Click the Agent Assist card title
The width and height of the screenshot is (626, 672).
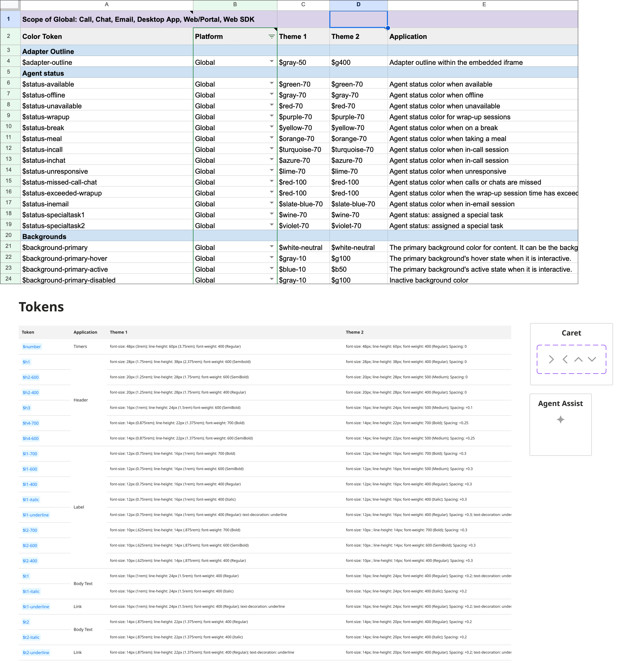(560, 404)
